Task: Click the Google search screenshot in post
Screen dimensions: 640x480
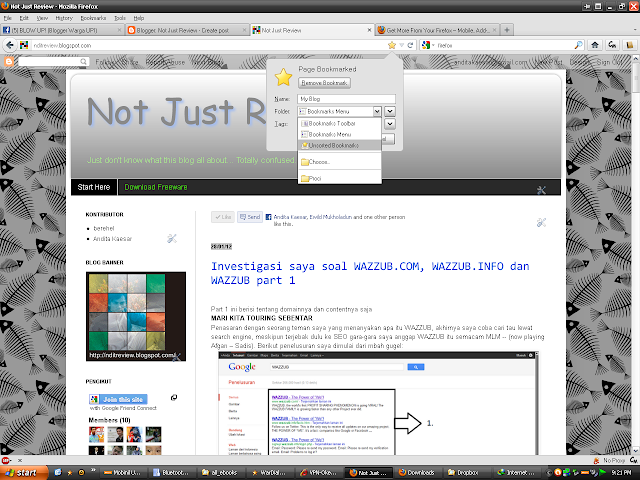Action: 378,403
